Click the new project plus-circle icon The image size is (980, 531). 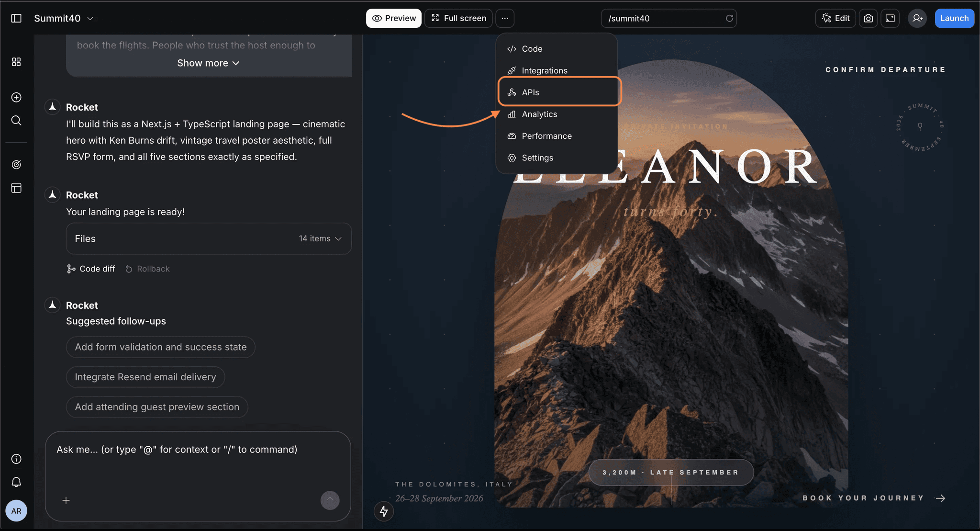click(x=16, y=97)
